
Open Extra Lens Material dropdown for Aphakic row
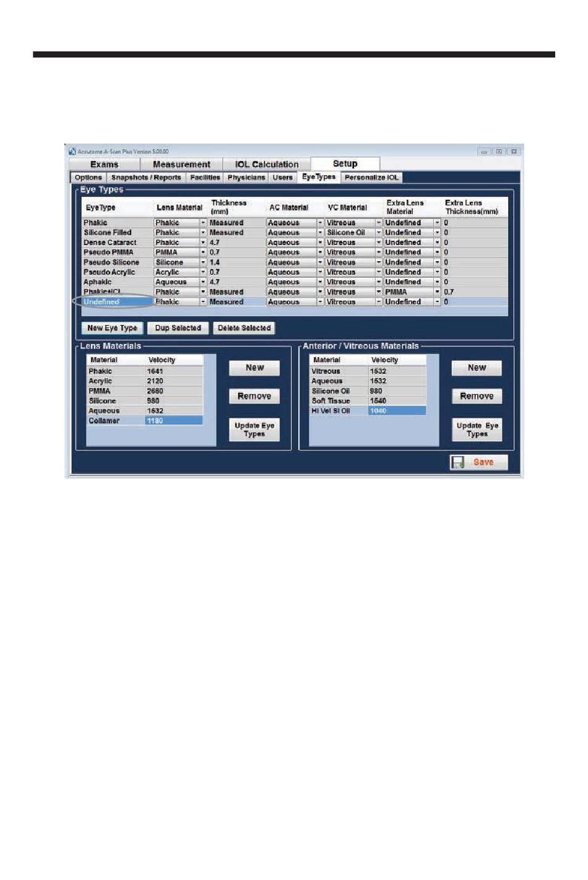[437, 282]
